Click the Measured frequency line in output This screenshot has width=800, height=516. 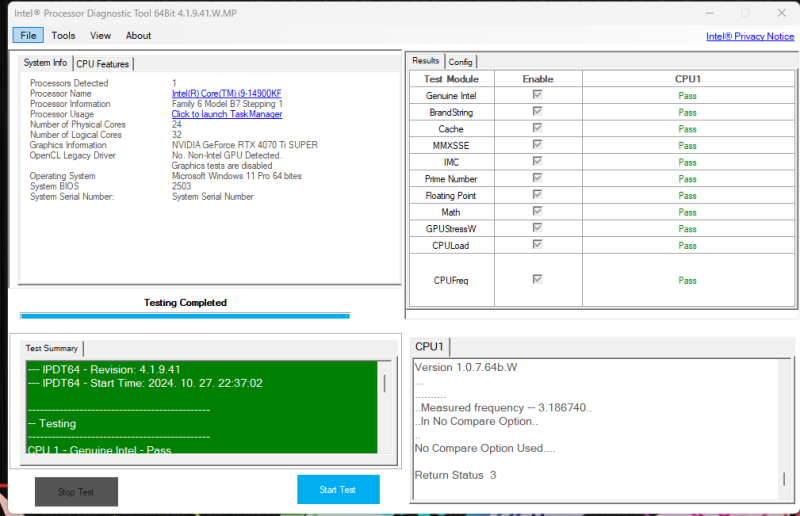tap(503, 408)
